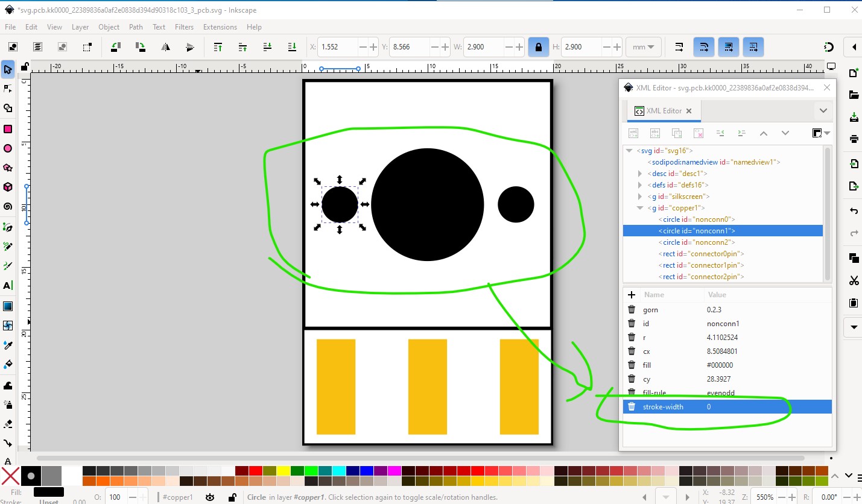Select the nonconn2 circle node

click(x=696, y=242)
